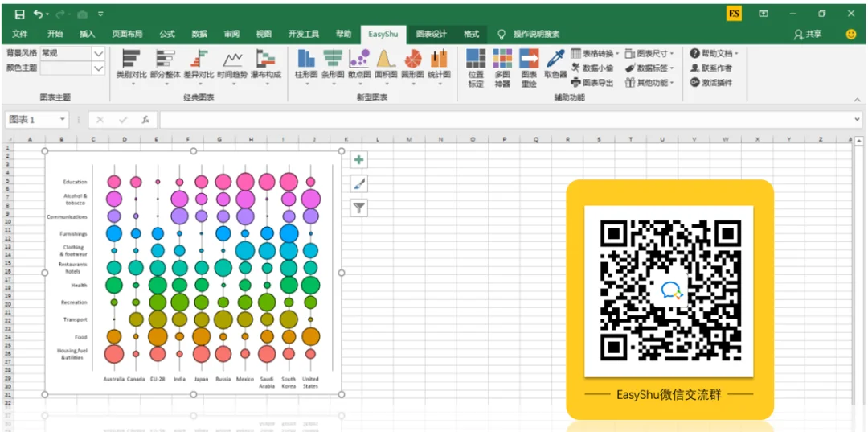Choose the 散点图 scatter chart icon
This screenshot has width=868, height=432.
359,65
